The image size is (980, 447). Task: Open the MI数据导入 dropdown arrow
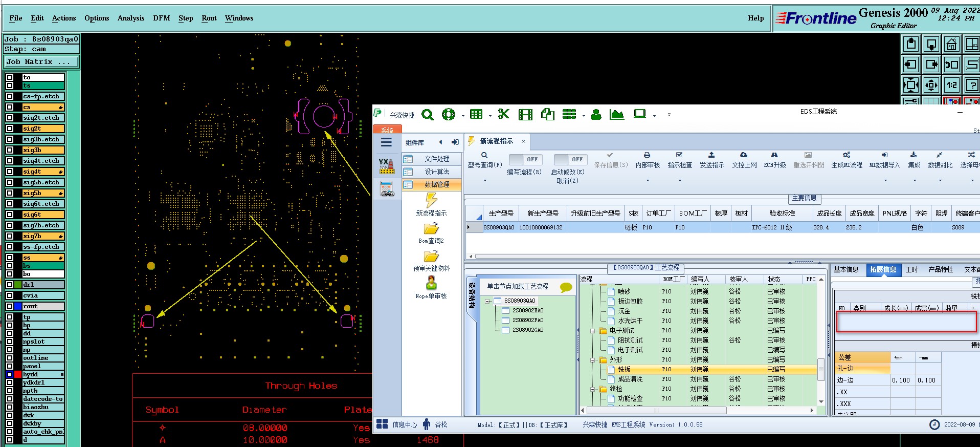click(x=885, y=180)
